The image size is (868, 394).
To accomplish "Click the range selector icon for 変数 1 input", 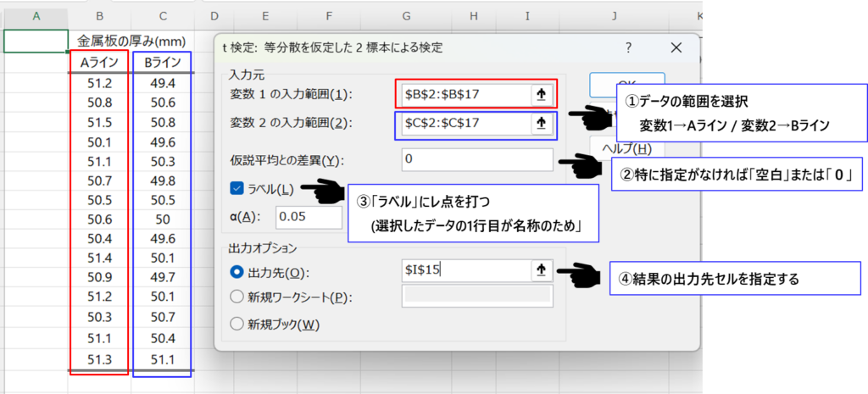I will [x=542, y=94].
